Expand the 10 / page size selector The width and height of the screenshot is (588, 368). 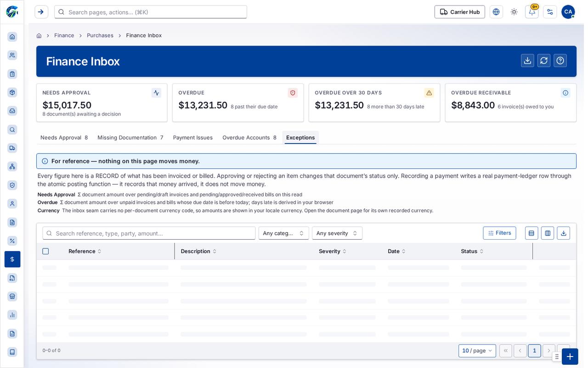(x=477, y=351)
